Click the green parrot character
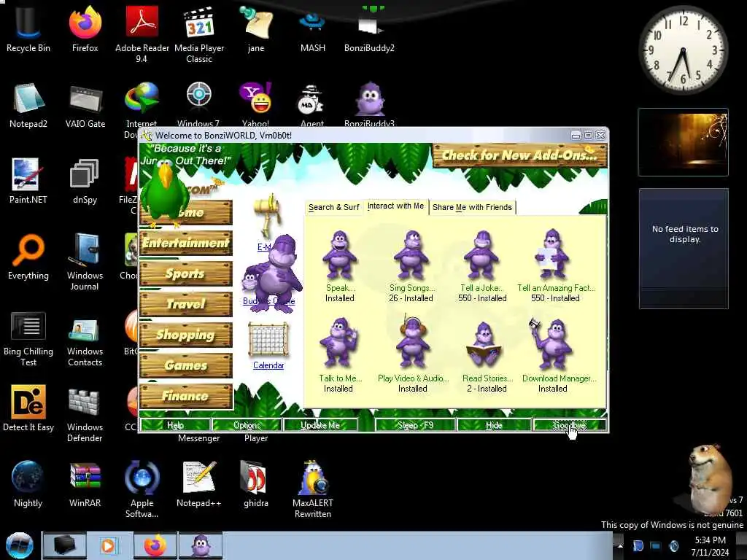This screenshot has height=560, width=747. click(167, 192)
